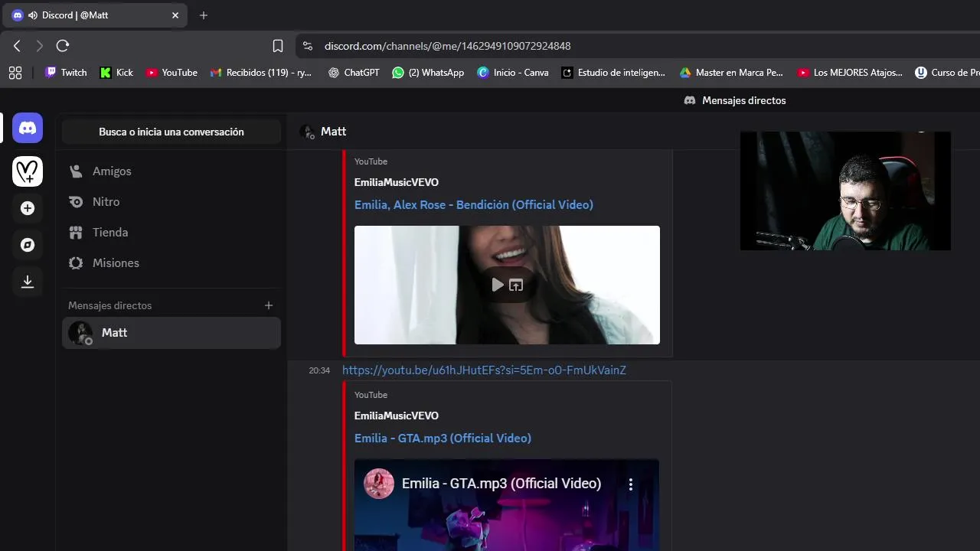
Task: Open Master en Marca Pe... bookmark
Action: click(x=731, y=73)
